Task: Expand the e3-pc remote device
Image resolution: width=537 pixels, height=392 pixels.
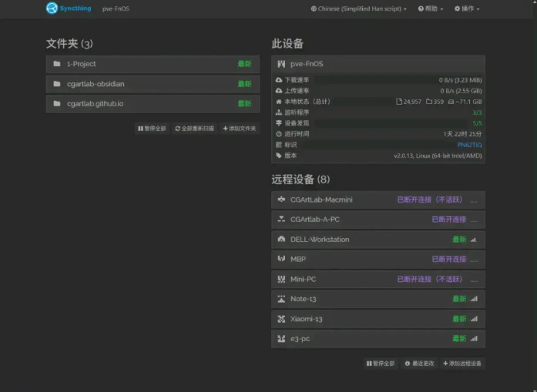Action: coord(378,339)
